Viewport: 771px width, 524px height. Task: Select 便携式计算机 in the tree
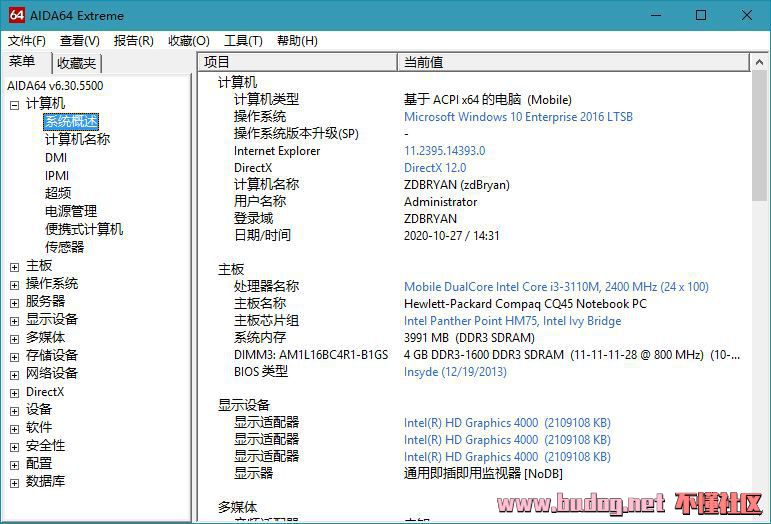point(84,229)
